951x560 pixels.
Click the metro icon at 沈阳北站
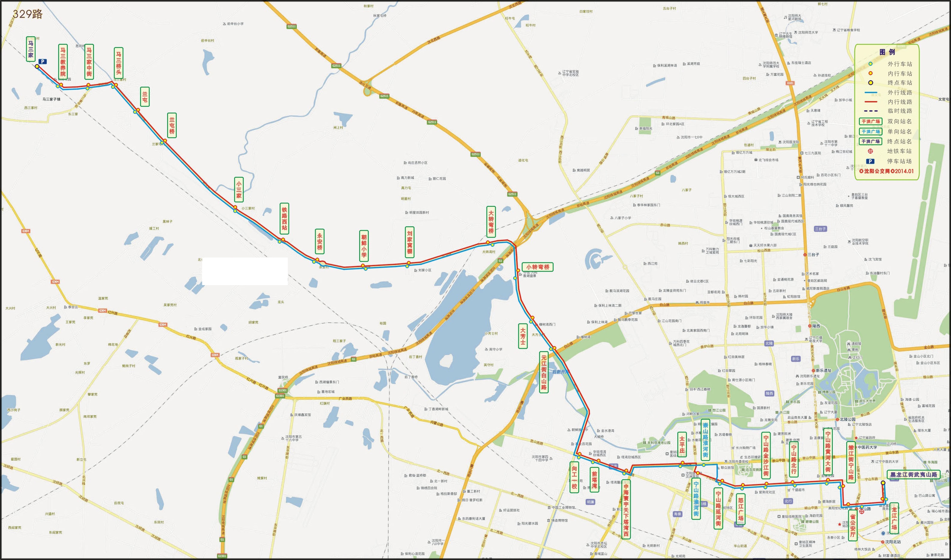[883, 541]
